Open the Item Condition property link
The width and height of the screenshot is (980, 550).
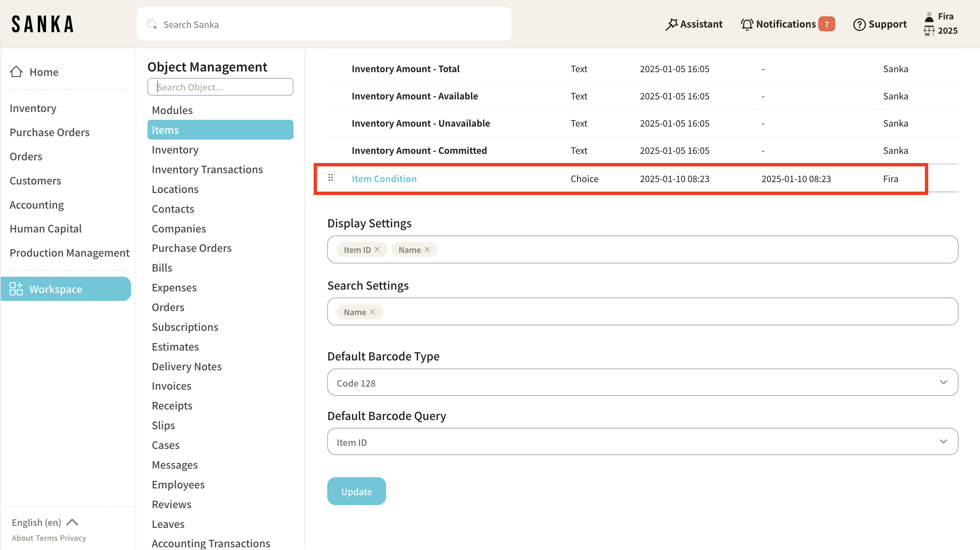click(384, 179)
